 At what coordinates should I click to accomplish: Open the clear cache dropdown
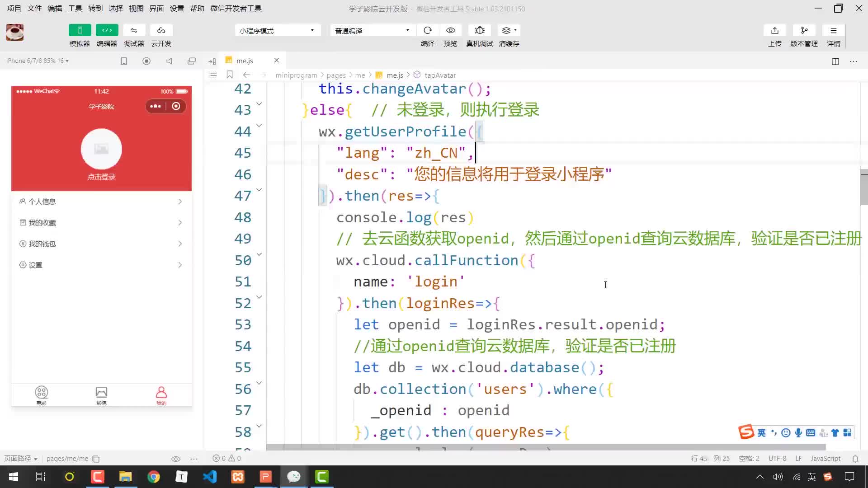coord(509,30)
